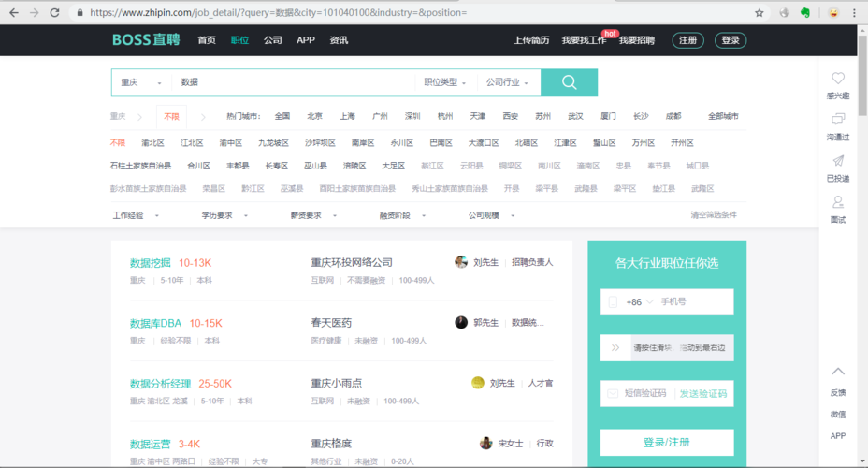Expand the 薪资要求 filter
This screenshot has width=868, height=468.
313,215
